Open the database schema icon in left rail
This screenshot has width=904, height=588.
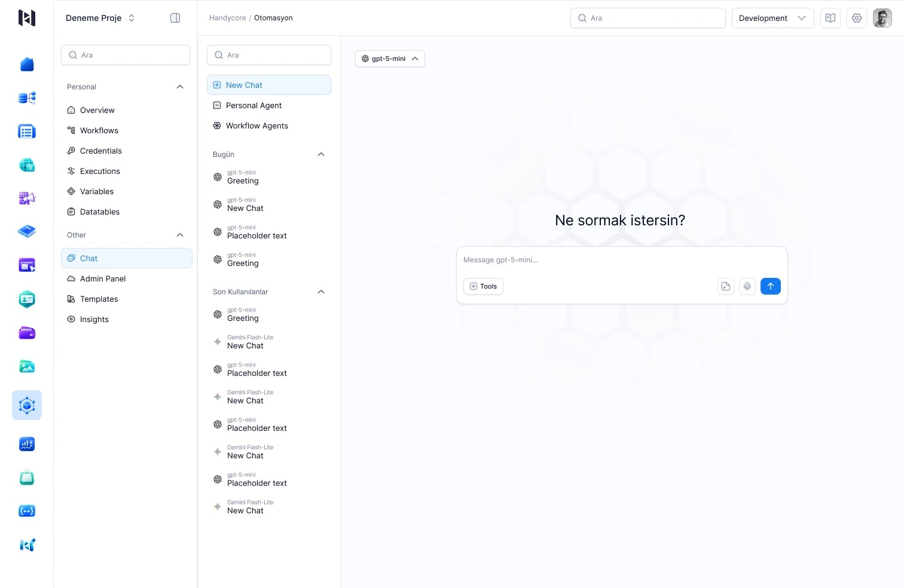27,98
